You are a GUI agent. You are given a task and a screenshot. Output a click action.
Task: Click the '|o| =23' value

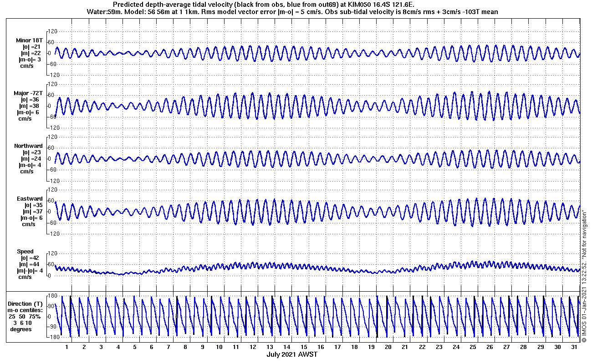coord(32,152)
